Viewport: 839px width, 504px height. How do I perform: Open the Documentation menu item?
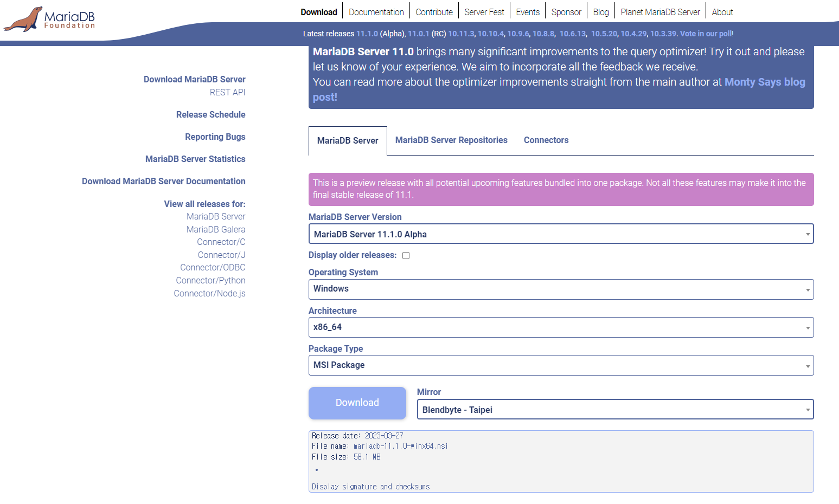click(x=376, y=12)
